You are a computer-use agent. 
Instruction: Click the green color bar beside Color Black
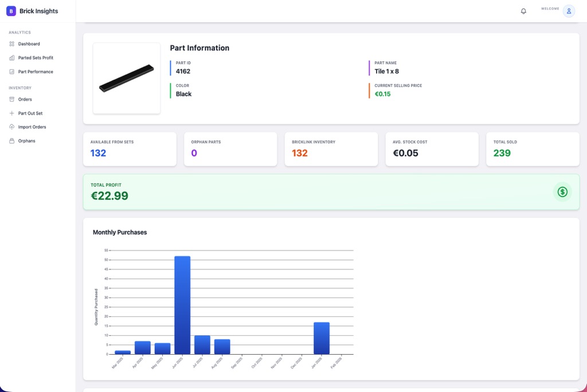pyautogui.click(x=171, y=90)
